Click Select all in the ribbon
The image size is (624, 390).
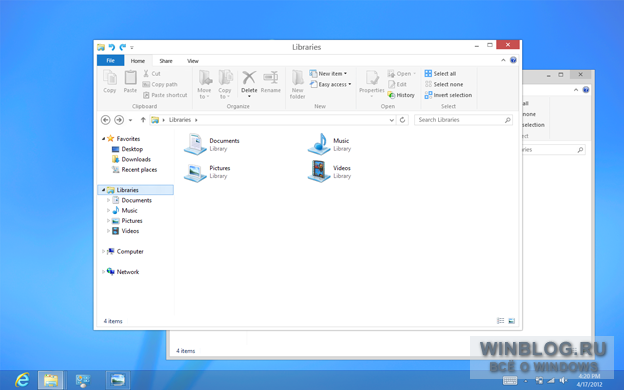coord(440,74)
